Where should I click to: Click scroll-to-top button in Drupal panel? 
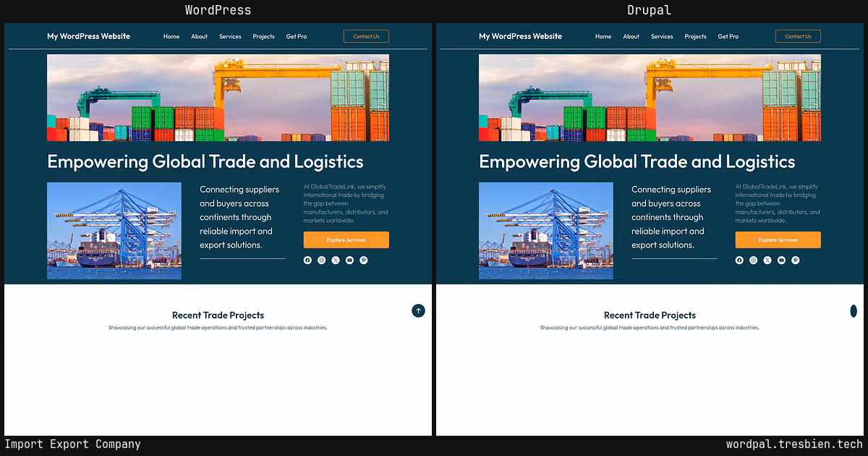(x=854, y=311)
